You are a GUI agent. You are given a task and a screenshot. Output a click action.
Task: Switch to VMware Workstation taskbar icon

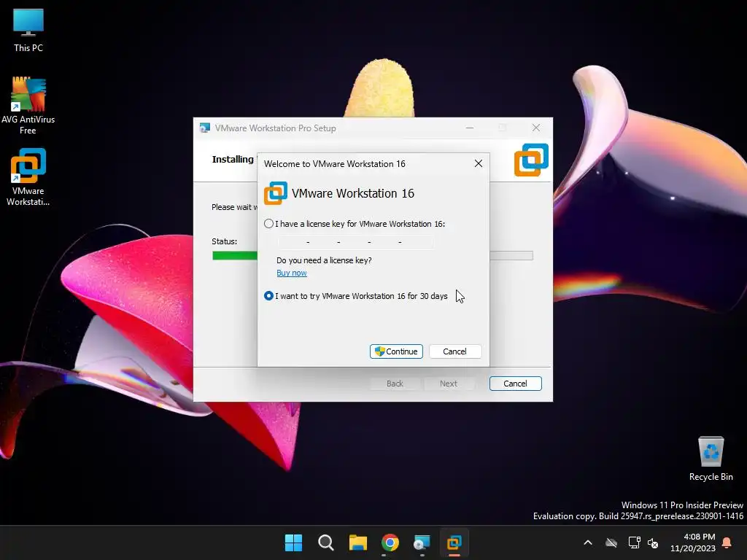point(454,542)
